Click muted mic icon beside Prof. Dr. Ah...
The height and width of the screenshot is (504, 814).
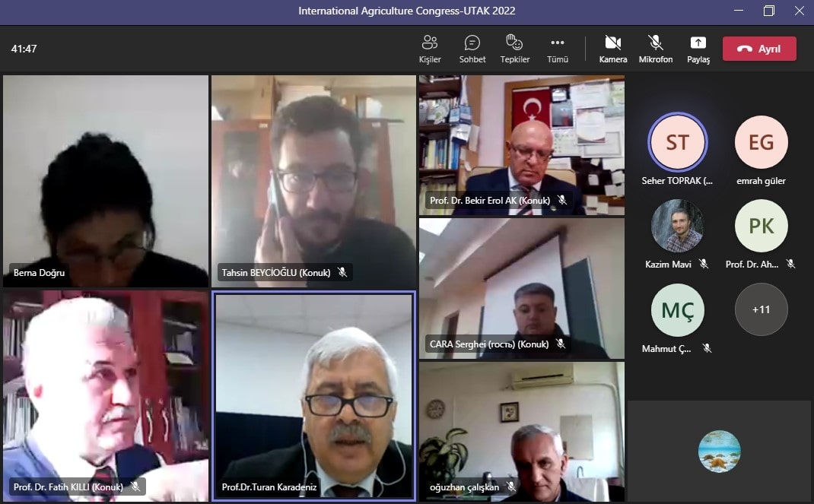[790, 264]
